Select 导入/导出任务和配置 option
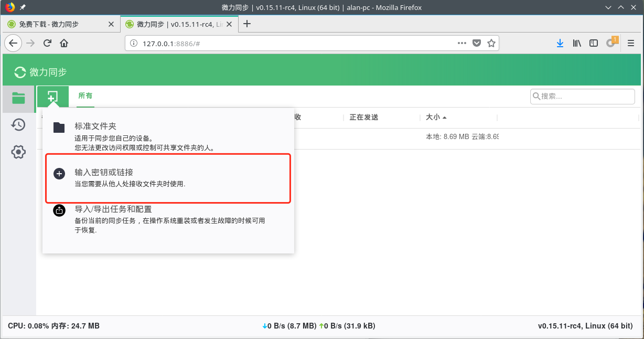Image resolution: width=644 pixels, height=339 pixels. click(x=113, y=209)
